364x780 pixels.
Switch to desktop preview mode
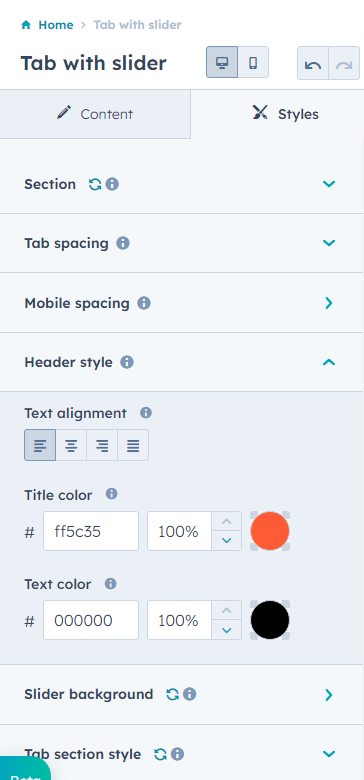pos(222,63)
